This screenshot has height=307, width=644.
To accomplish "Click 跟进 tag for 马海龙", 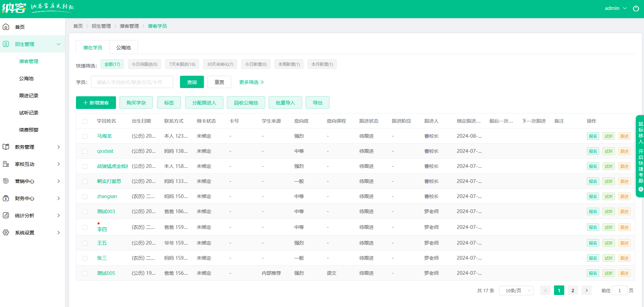I will click(x=624, y=136).
